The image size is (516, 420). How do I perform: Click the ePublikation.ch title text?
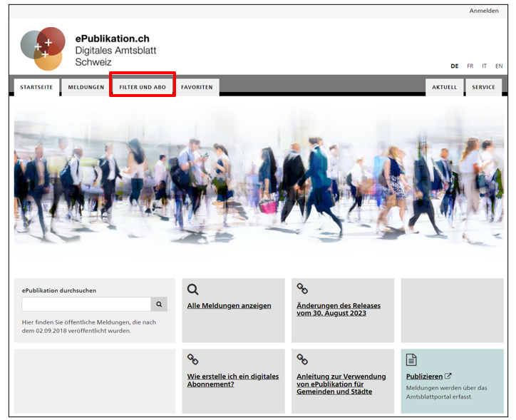[112, 39]
